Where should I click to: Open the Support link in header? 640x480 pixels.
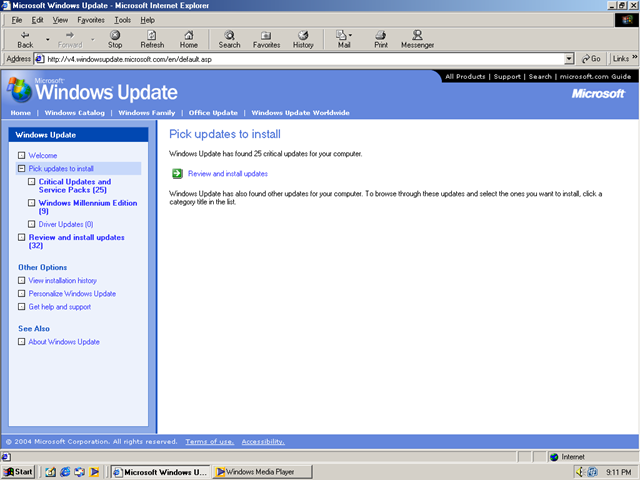coord(507,77)
